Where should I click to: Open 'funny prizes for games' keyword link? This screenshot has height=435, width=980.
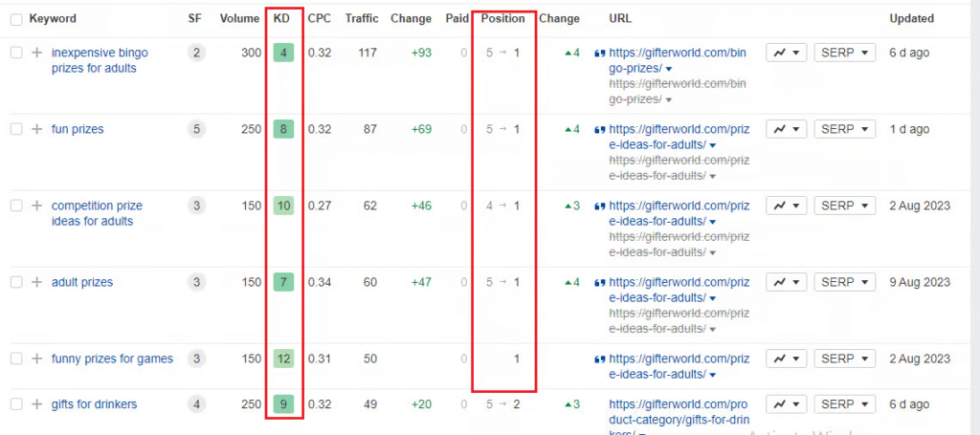(x=112, y=359)
